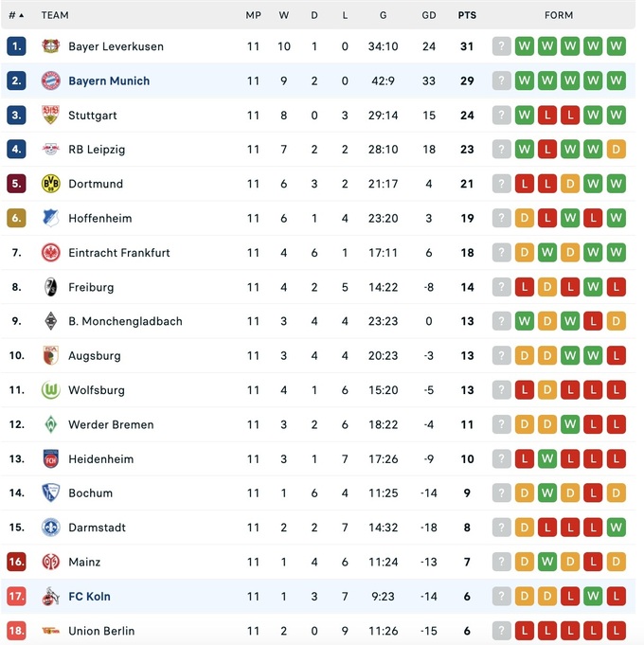This screenshot has width=644, height=645.
Task: Click upcoming match question mark for Bayer Leverkusen
Action: click(502, 46)
